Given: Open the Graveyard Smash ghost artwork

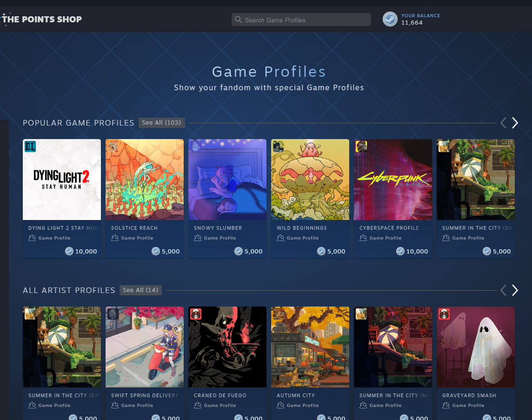Looking at the screenshot, I should (476, 347).
